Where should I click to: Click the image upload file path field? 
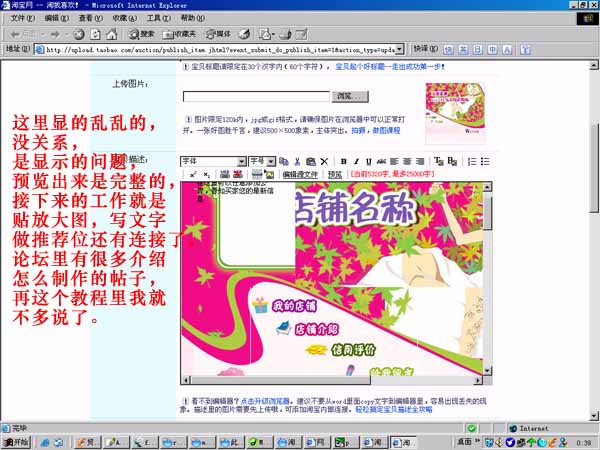click(256, 96)
